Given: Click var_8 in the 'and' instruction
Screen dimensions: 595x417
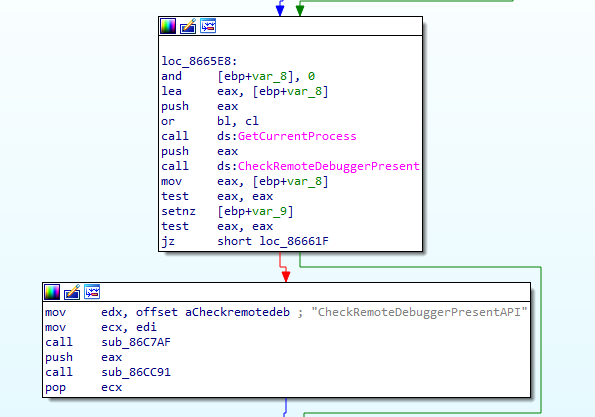Looking at the screenshot, I should [x=270, y=76].
